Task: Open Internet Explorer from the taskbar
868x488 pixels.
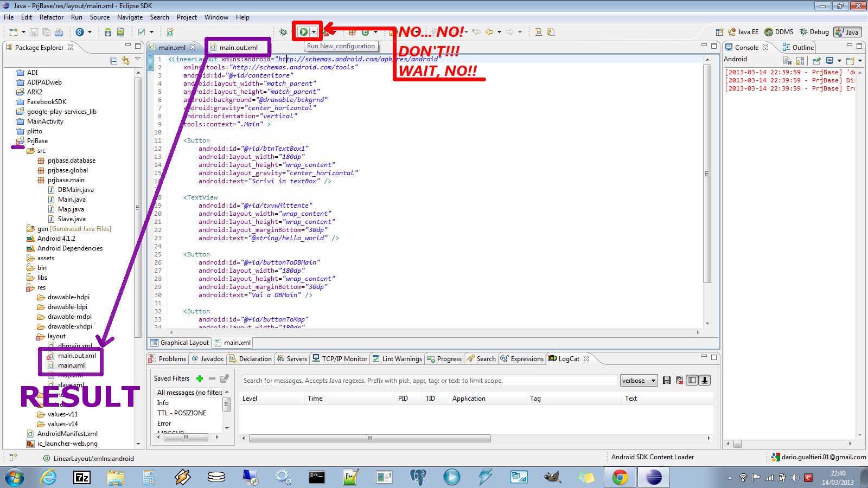Action: point(48,477)
